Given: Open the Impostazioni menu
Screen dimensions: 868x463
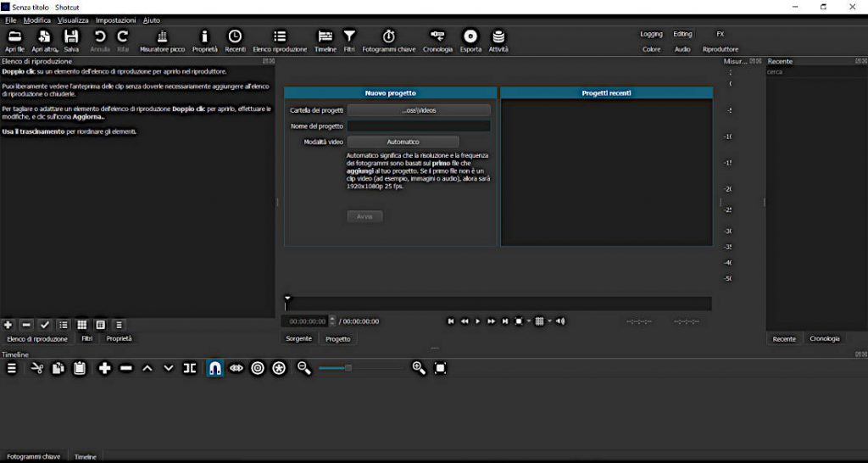Looking at the screenshot, I should 115,20.
